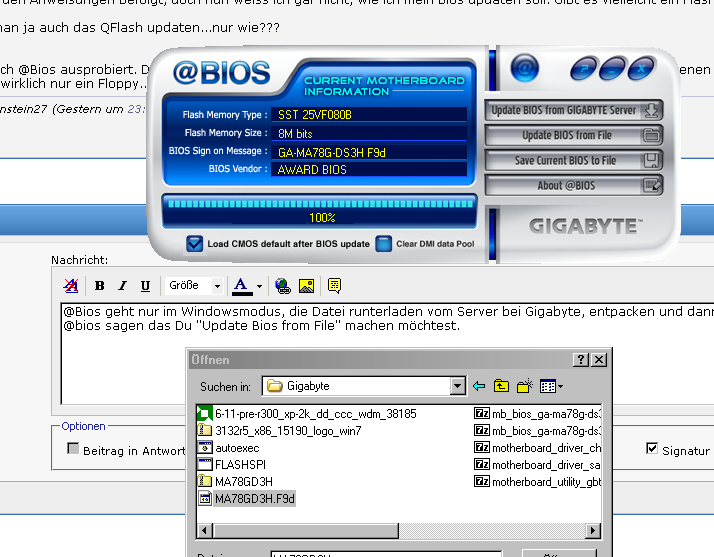Expand the font color picker arrow
Image resolution: width=714 pixels, height=557 pixels.
click(x=259, y=286)
